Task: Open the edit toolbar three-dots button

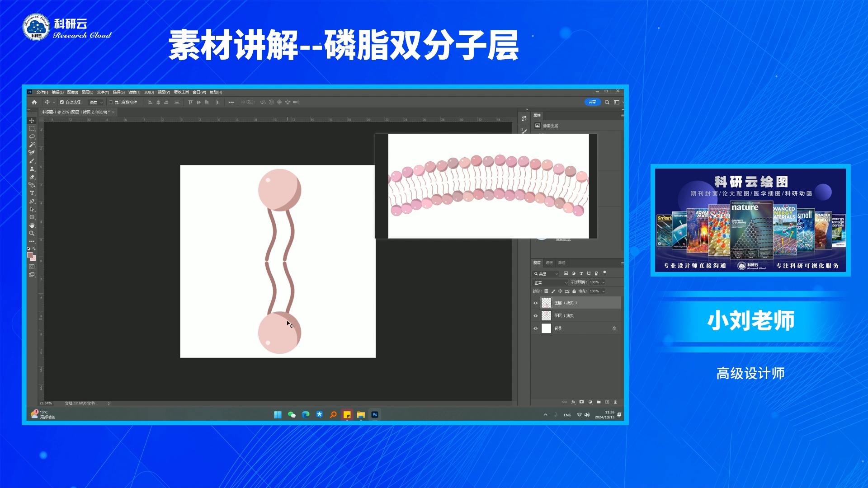Action: (32, 241)
